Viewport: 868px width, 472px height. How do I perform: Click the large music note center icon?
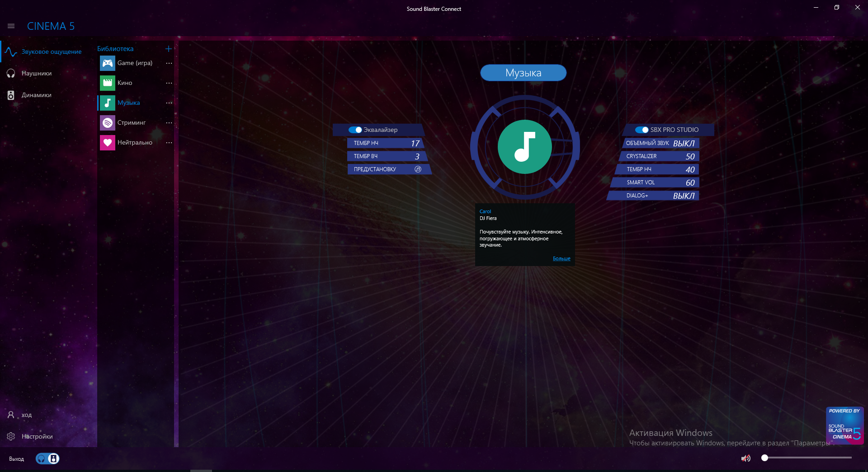pos(525,147)
